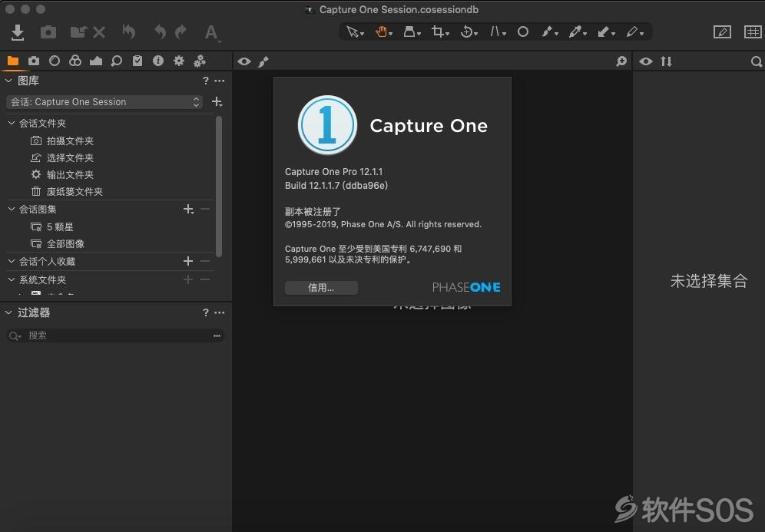765x532 pixels.
Task: Collapse the 会话图集 section
Action: [12, 209]
